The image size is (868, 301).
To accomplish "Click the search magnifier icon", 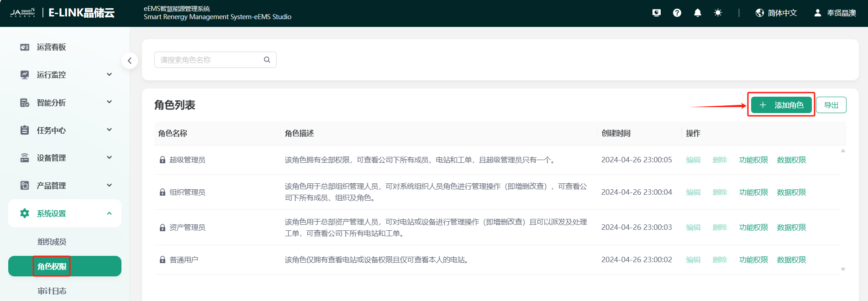I will [267, 60].
